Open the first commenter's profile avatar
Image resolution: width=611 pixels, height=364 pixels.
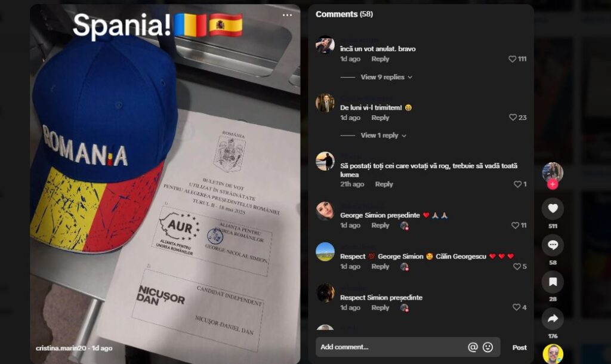325,45
